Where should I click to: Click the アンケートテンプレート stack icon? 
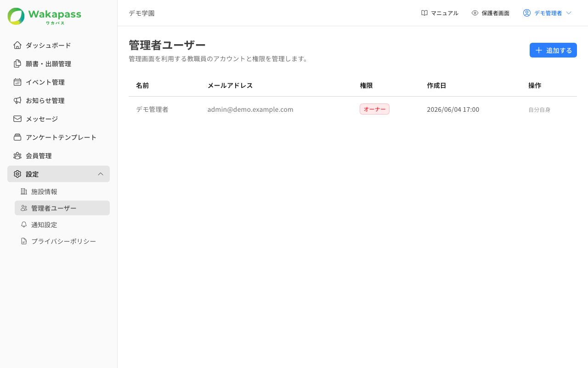[17, 137]
